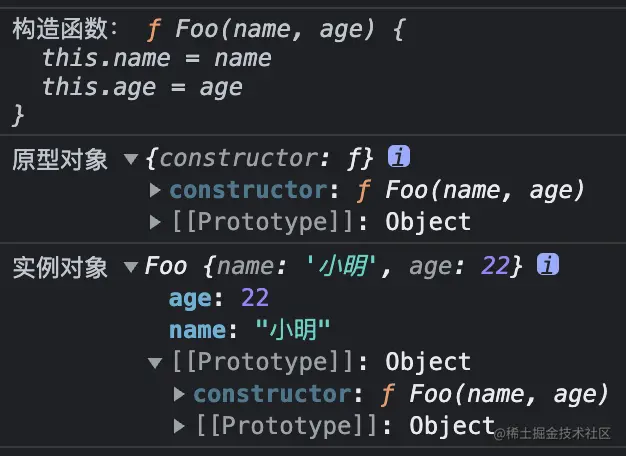Click the line this.age = age

142,87
